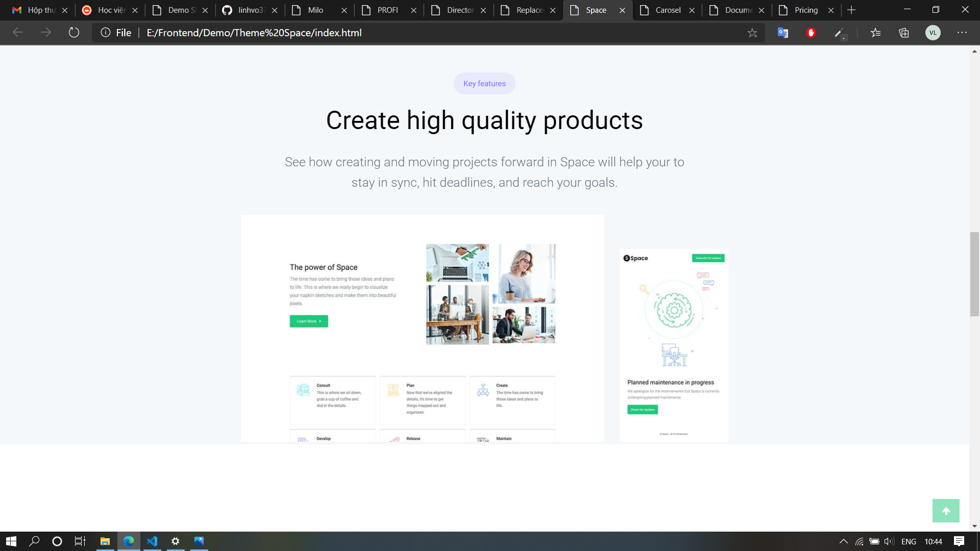Add this page to favorites
Screen dimensions: 980x551
click(752, 33)
